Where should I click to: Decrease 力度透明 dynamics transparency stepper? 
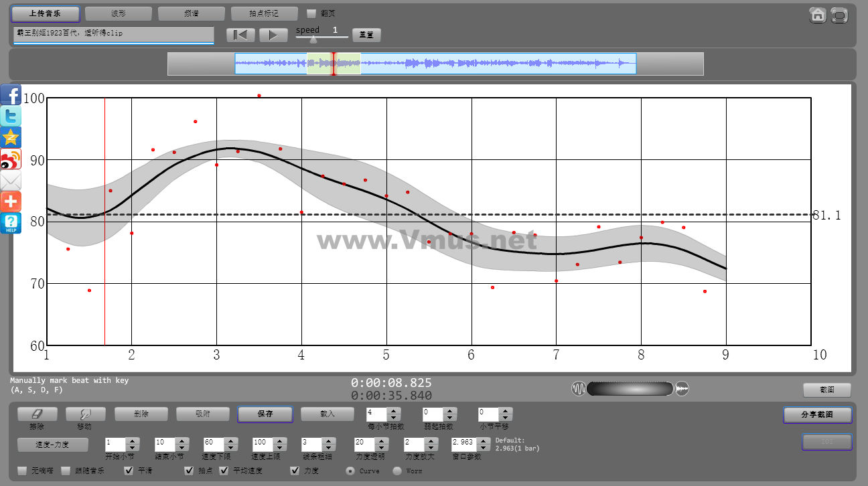click(x=380, y=448)
